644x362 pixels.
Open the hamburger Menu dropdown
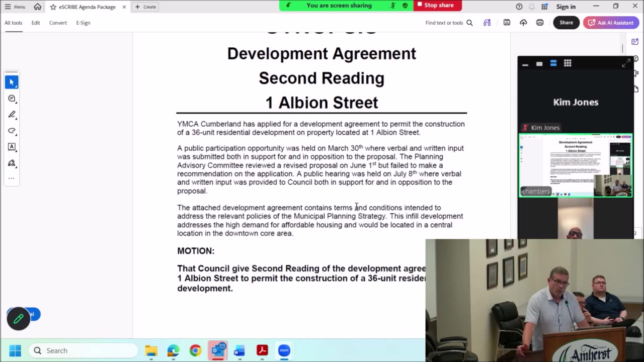pyautogui.click(x=15, y=7)
